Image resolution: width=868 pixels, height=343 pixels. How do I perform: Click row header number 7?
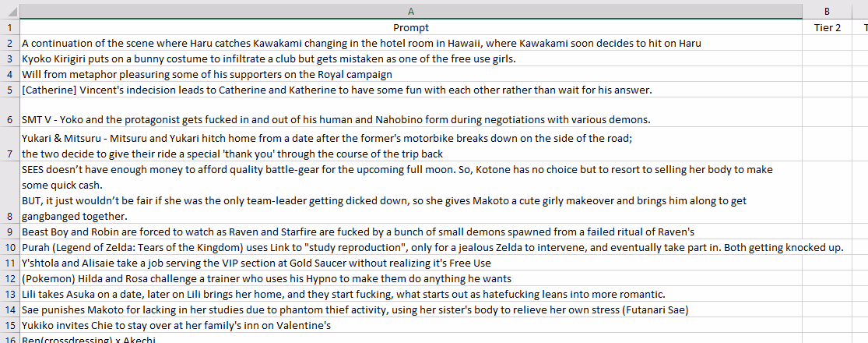click(x=10, y=145)
